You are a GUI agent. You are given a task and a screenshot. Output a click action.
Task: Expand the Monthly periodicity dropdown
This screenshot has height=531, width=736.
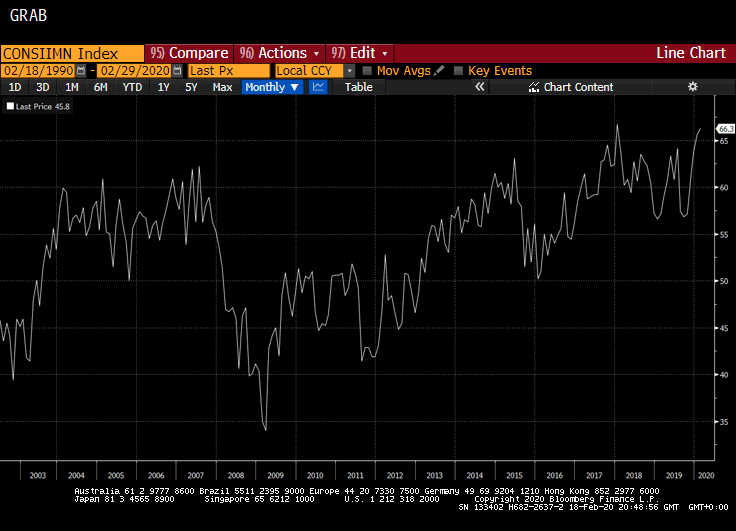coord(272,87)
